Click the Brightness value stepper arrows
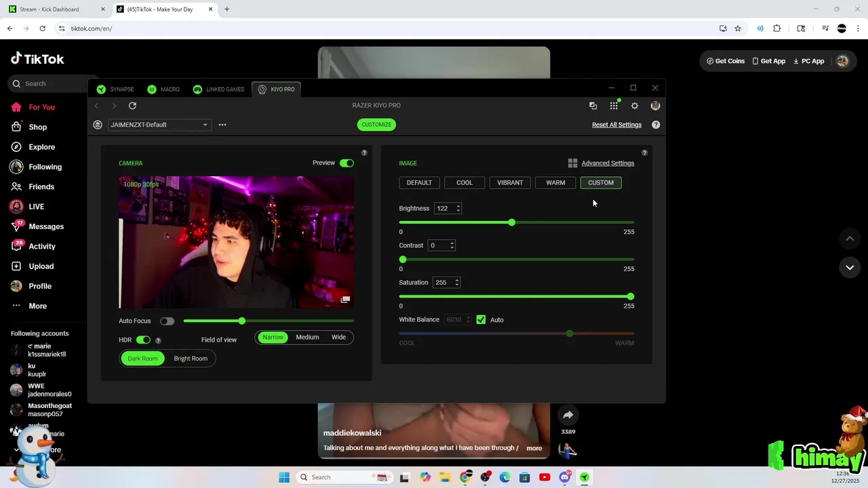Screen dimensions: 868x488 pyautogui.click(x=458, y=209)
